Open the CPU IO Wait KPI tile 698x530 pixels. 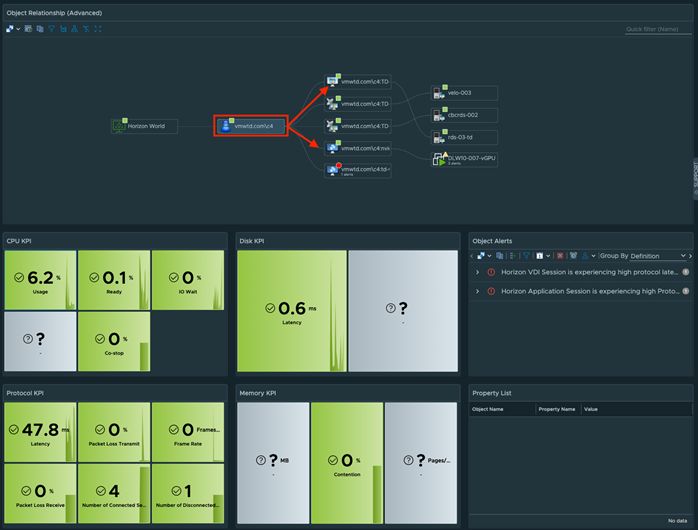[x=188, y=280]
